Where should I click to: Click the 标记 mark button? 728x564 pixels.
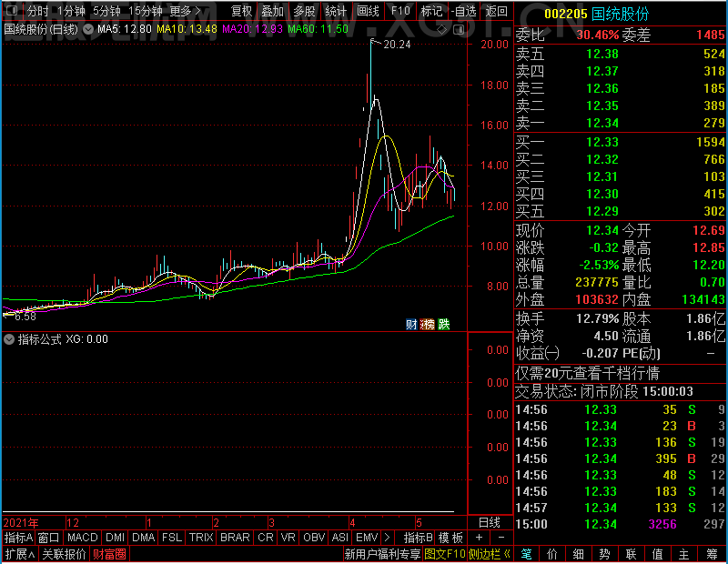coord(431,11)
